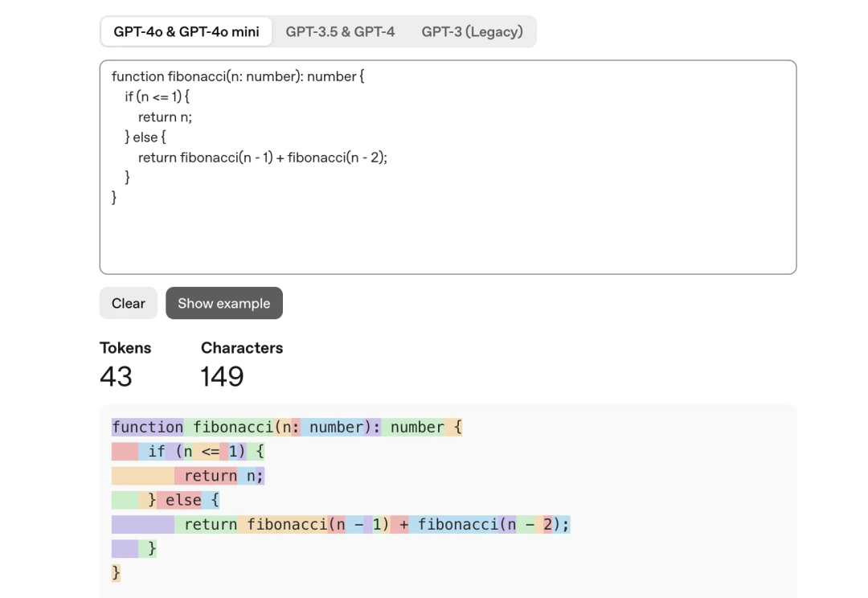Screen dimensions: 868x598
Task: Click the Show example button
Action: pos(224,303)
